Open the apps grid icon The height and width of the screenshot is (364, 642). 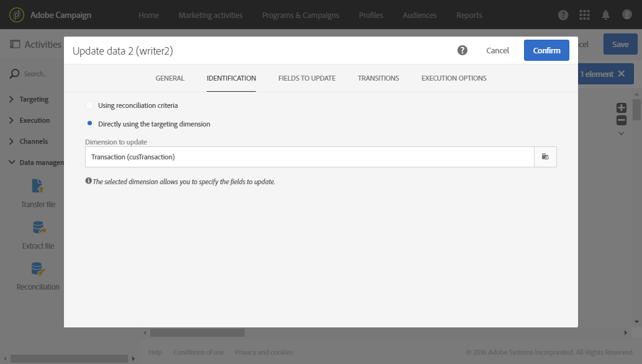pyautogui.click(x=584, y=15)
